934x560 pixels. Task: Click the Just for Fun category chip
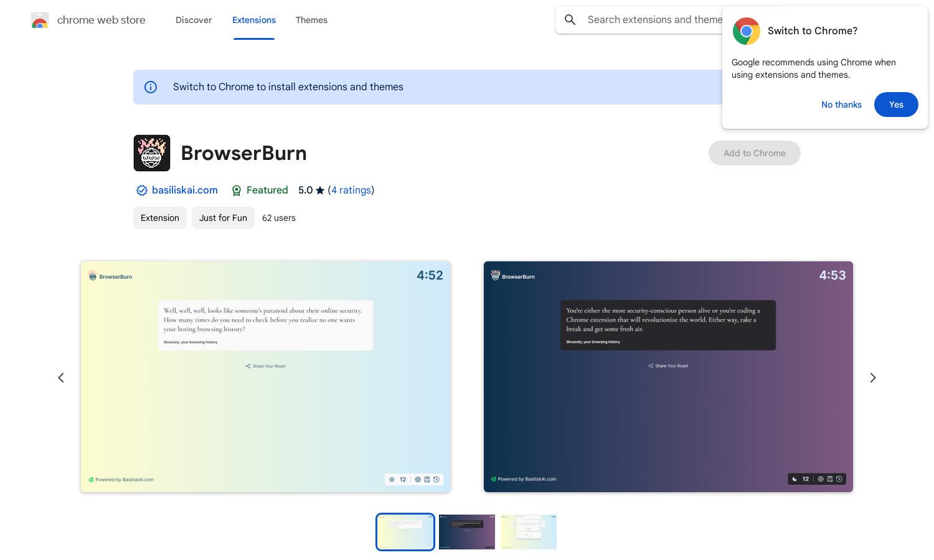[223, 218]
